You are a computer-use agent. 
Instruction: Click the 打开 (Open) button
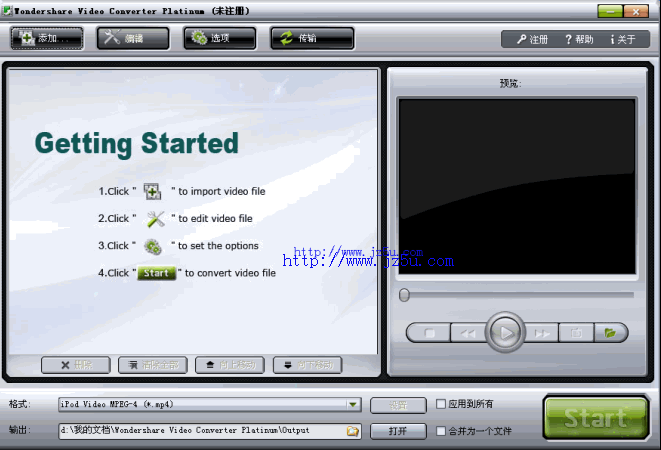click(398, 431)
